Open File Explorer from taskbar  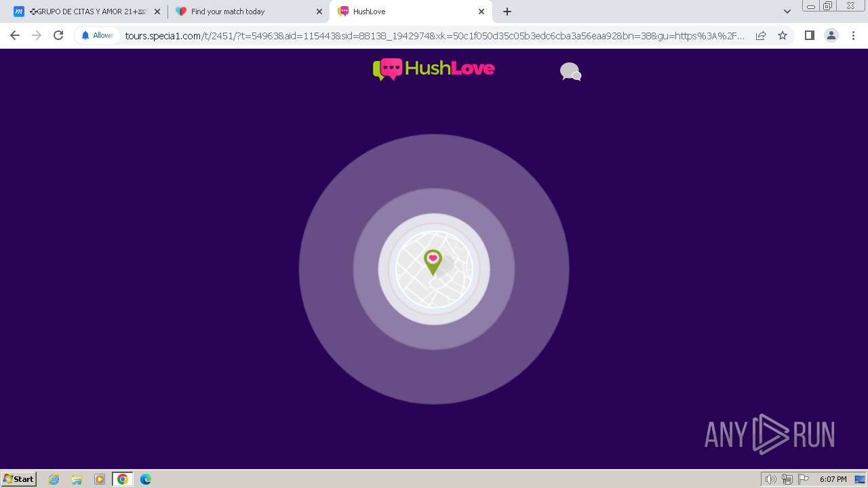coord(77,479)
